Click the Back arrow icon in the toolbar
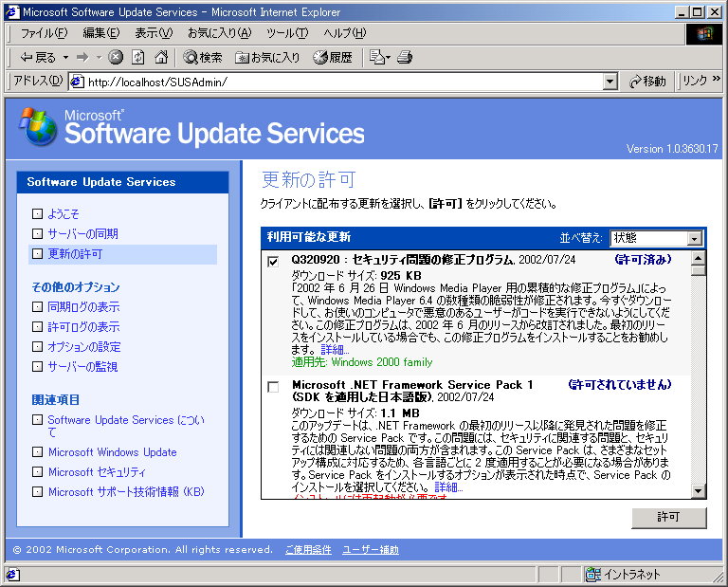Viewport: 728px width, 587px height. pyautogui.click(x=27, y=57)
